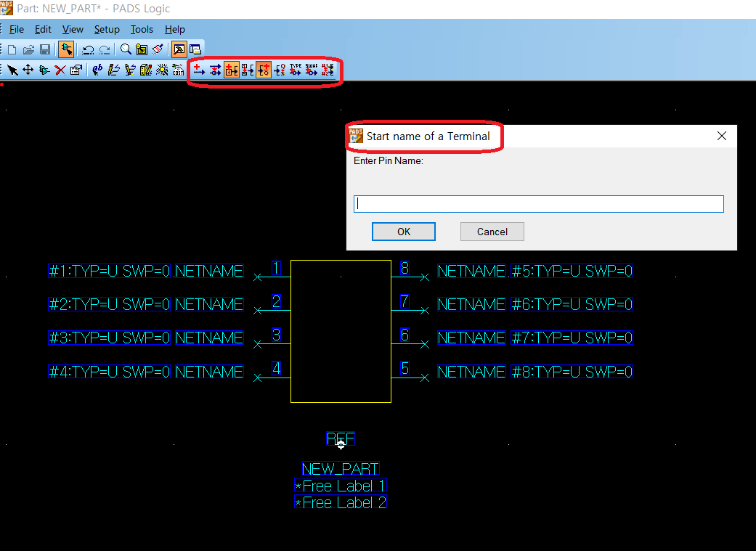Select pin number 1 label
Viewport: 756px width, 551px height.
[276, 268]
